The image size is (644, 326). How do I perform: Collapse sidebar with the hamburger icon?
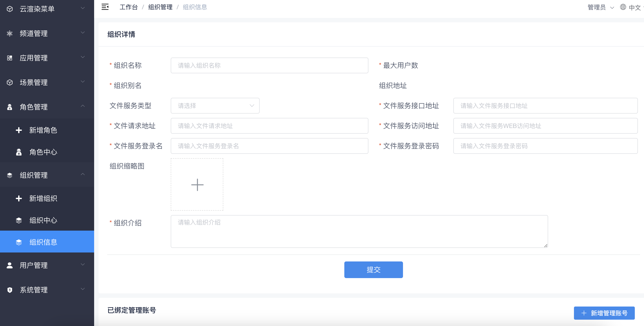pyautogui.click(x=105, y=7)
